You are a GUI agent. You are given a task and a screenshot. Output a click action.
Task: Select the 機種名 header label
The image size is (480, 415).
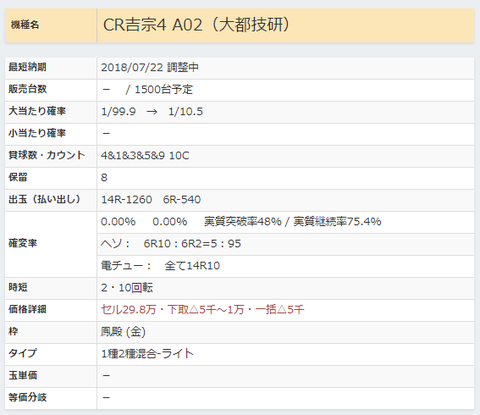[x=25, y=25]
